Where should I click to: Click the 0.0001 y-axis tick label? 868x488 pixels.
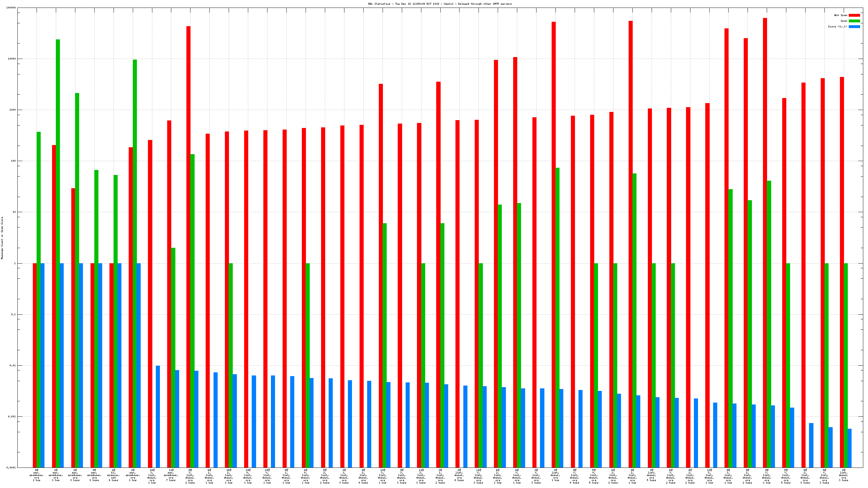pyautogui.click(x=11, y=468)
